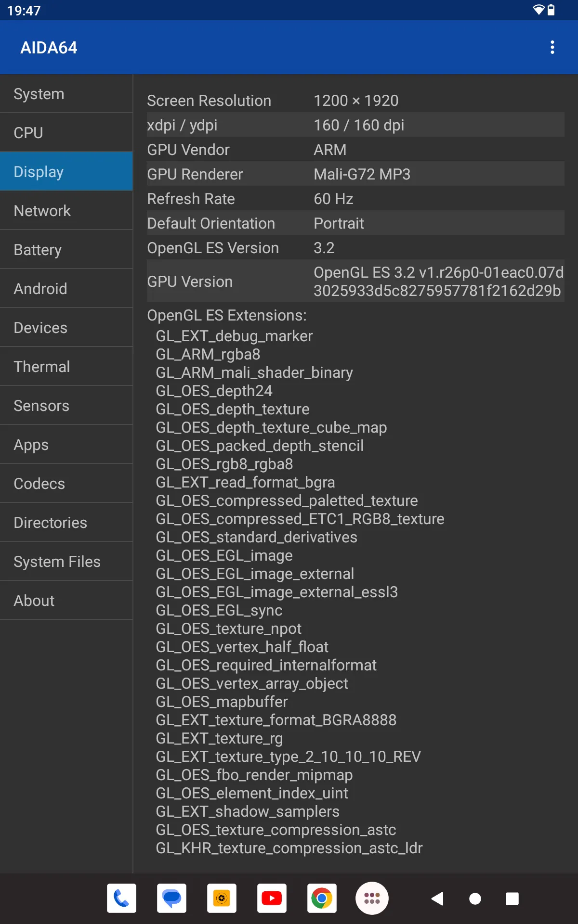
Task: Open the Messages app in the dock
Action: click(x=171, y=898)
